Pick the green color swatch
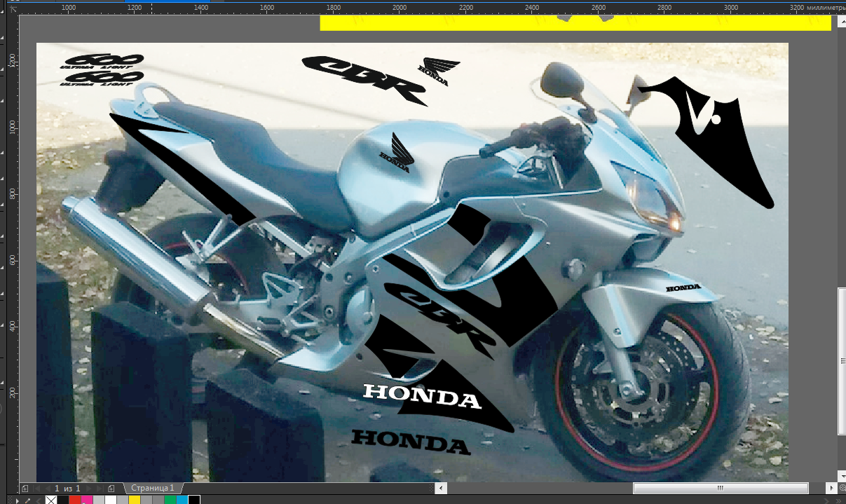This screenshot has height=504, width=846. tap(170, 500)
